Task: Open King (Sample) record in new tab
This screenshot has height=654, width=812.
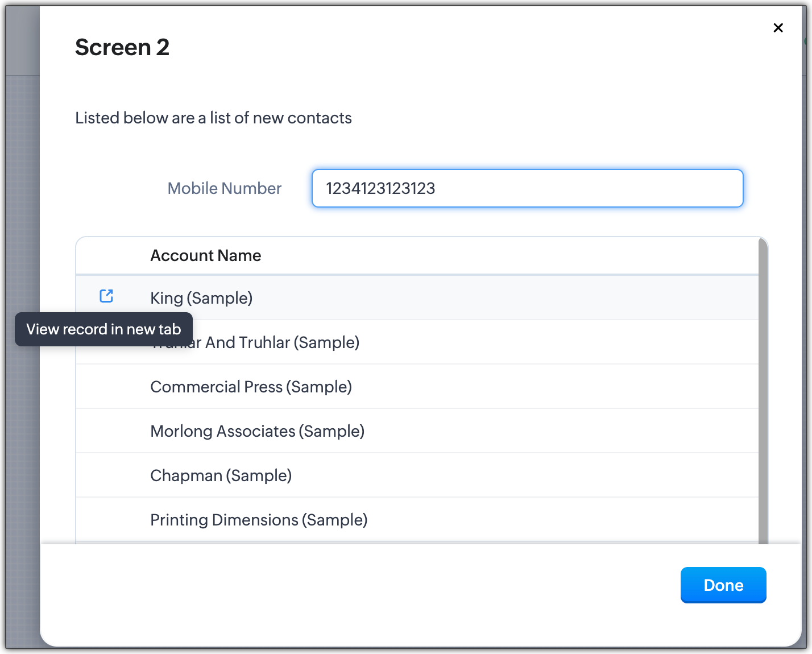Action: tap(106, 296)
